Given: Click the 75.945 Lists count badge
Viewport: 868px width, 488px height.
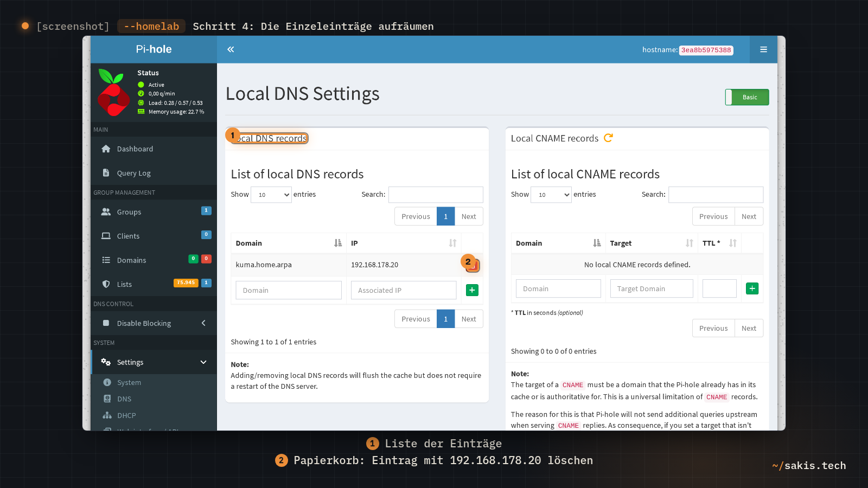Looking at the screenshot, I should click(x=186, y=282).
